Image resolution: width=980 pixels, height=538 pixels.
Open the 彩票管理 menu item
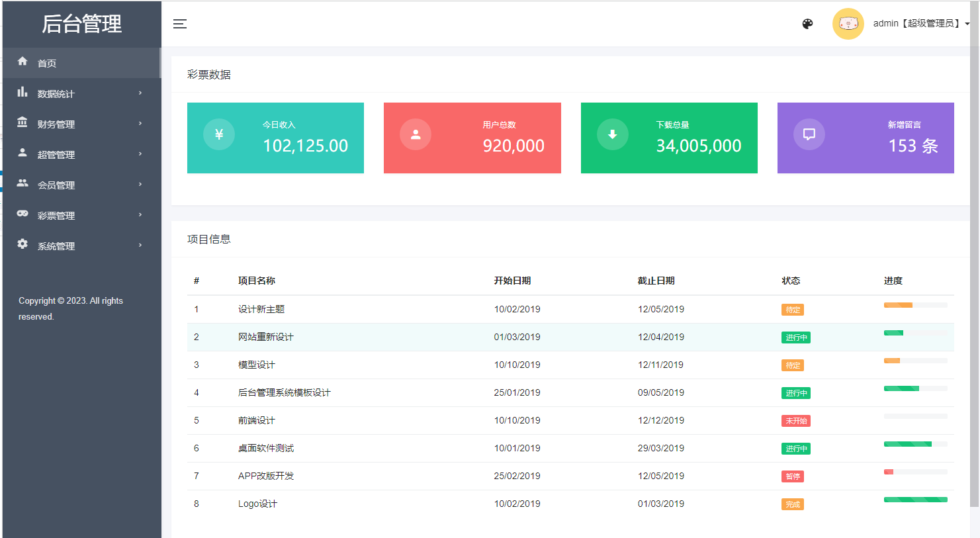[x=56, y=216]
